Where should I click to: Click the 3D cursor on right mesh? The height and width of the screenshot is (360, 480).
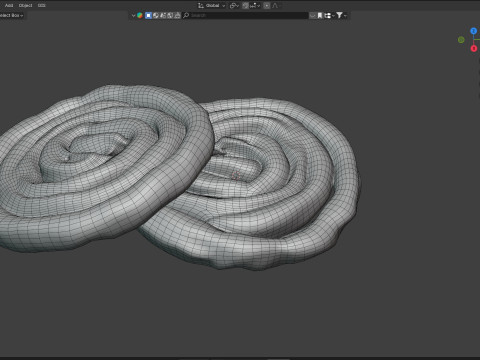click(x=236, y=175)
